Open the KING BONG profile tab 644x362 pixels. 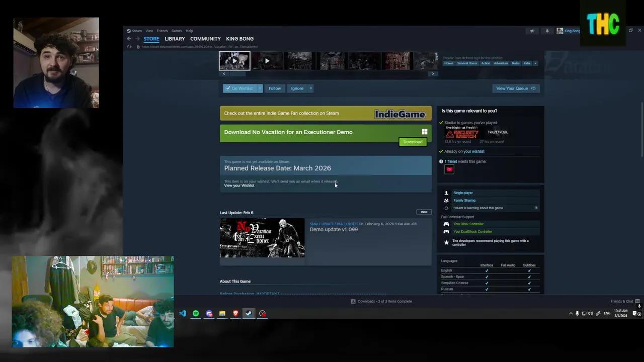click(x=239, y=39)
